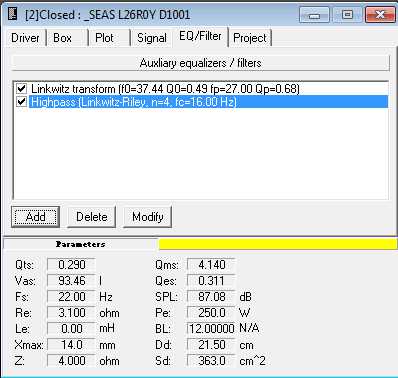Switch to the Driver tab
The width and height of the screenshot is (398, 378).
[25, 38]
